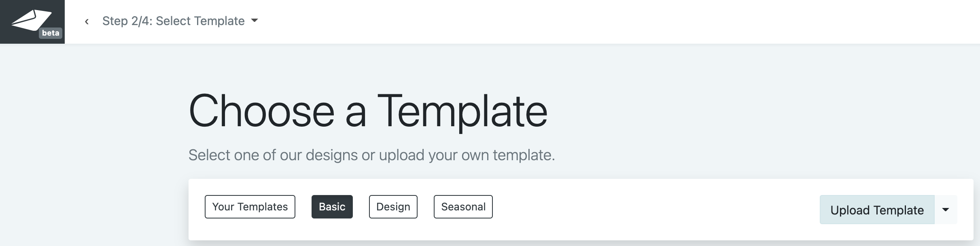
Task: Show the Your Templates category
Action: click(250, 207)
